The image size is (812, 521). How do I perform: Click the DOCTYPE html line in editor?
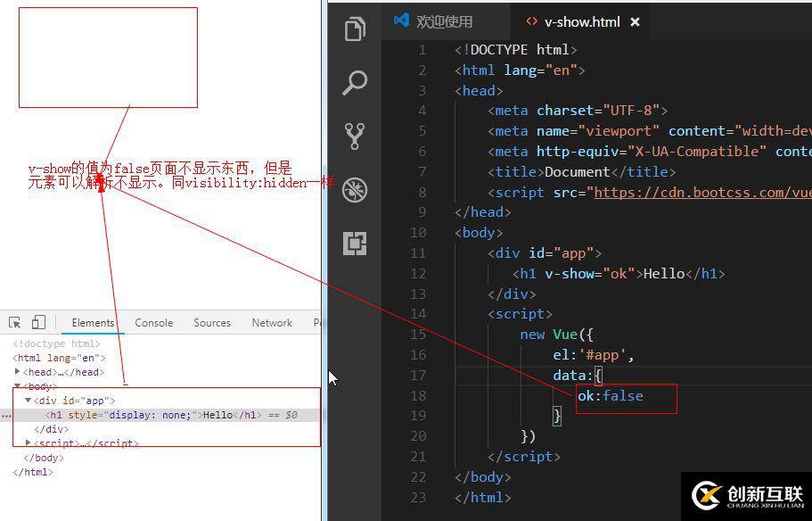[516, 50]
